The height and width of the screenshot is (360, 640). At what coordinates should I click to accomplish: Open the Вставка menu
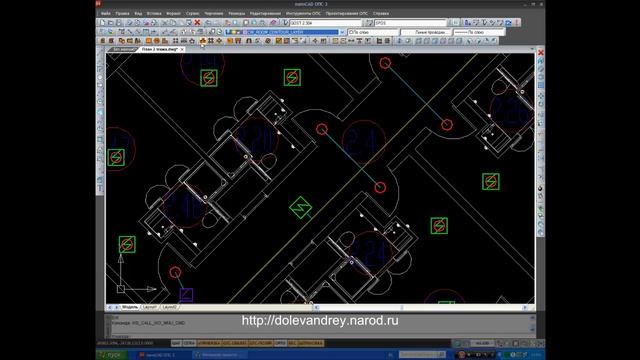(154, 13)
